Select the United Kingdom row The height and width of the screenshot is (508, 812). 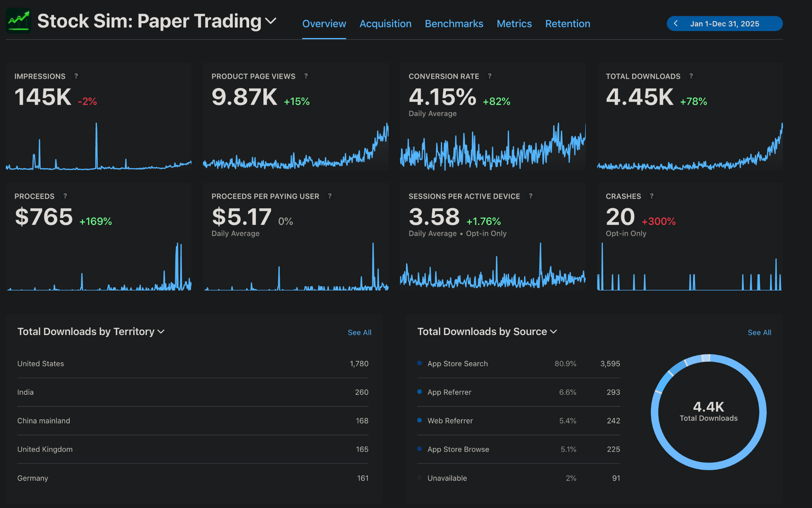click(x=193, y=449)
